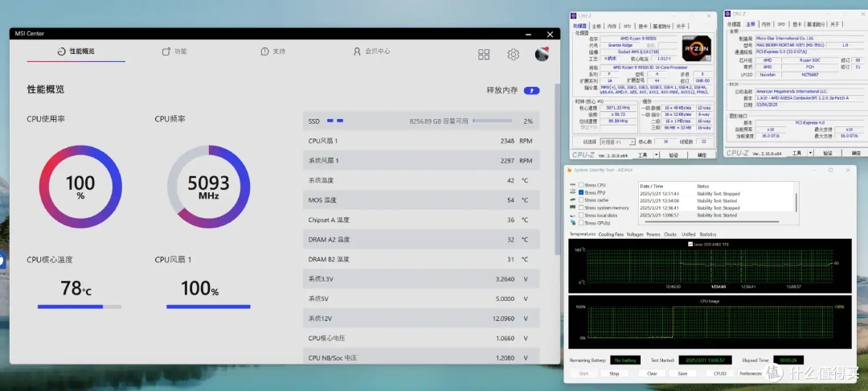Select the MOS 温度 54 ℃ row

[421, 200]
